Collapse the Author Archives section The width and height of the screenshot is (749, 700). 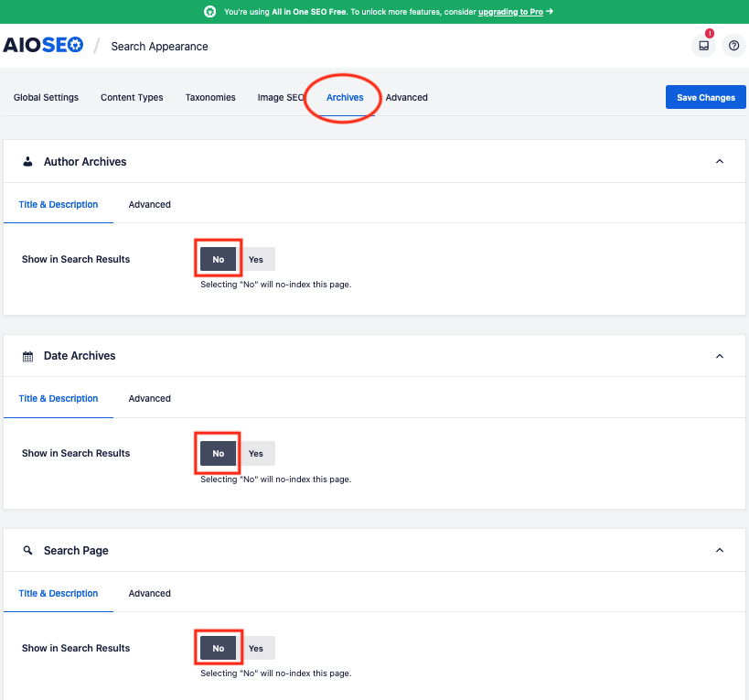click(x=720, y=162)
